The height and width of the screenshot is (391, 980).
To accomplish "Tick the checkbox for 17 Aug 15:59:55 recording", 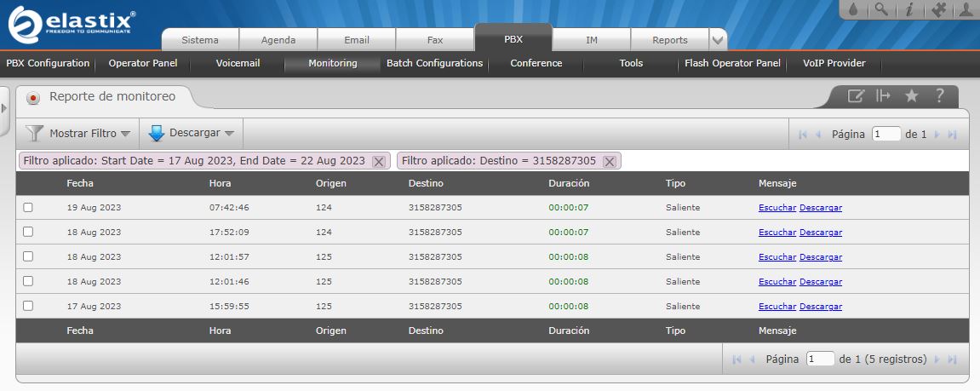I will 28,306.
